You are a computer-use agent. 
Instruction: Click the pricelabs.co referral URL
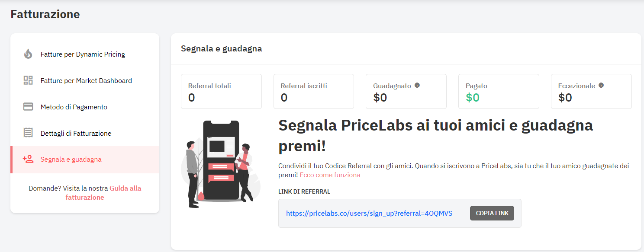tap(369, 214)
